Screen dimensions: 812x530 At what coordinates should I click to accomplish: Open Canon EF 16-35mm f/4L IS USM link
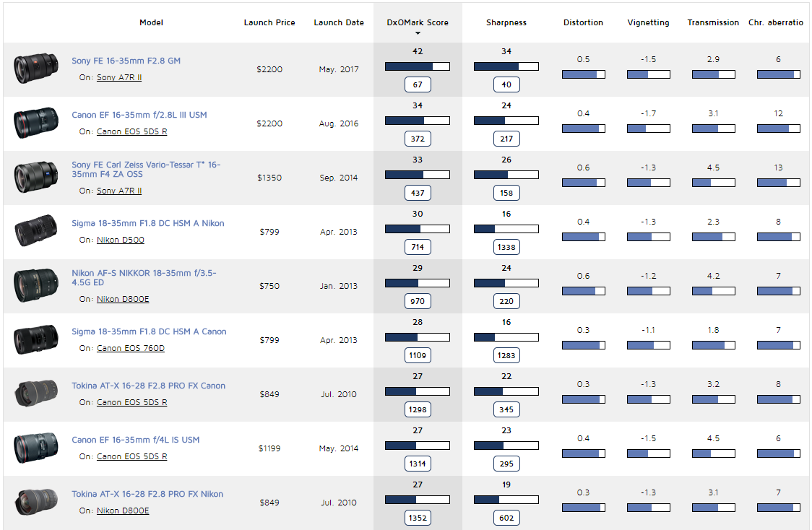click(x=135, y=440)
